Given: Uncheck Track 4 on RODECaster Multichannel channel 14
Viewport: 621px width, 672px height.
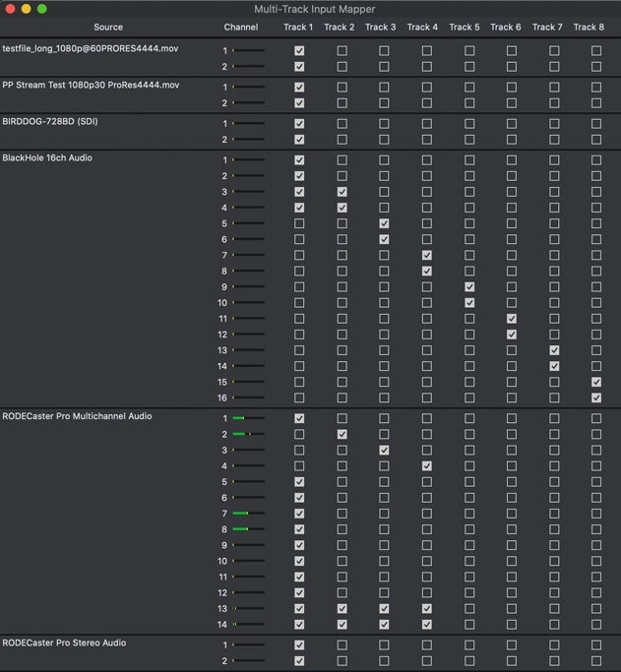Looking at the screenshot, I should coord(426,624).
